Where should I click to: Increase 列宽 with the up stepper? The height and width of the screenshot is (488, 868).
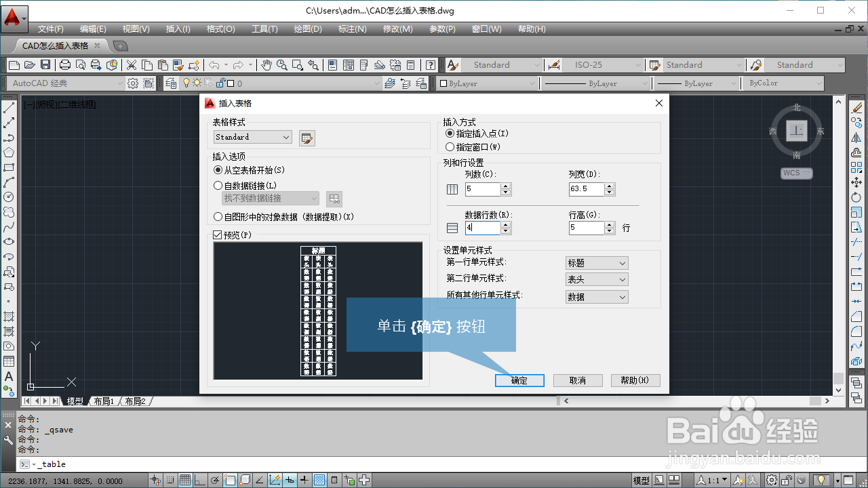(610, 186)
